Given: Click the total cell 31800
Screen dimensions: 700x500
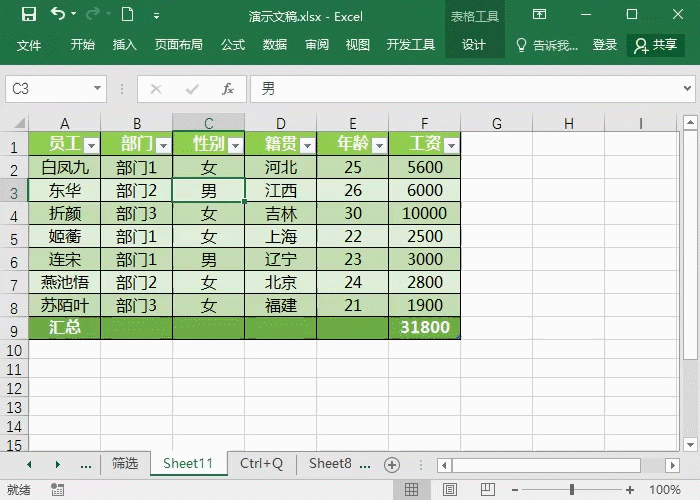Looking at the screenshot, I should click(x=425, y=327).
